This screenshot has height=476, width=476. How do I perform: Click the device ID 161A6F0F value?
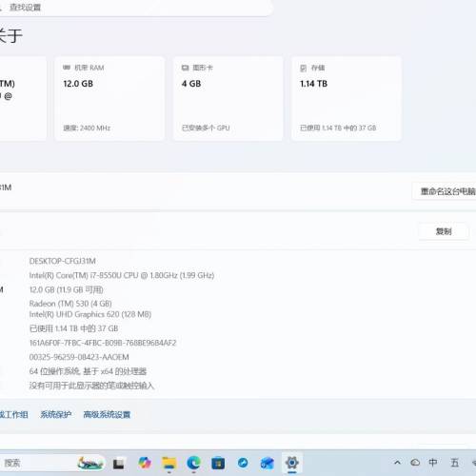(x=103, y=343)
